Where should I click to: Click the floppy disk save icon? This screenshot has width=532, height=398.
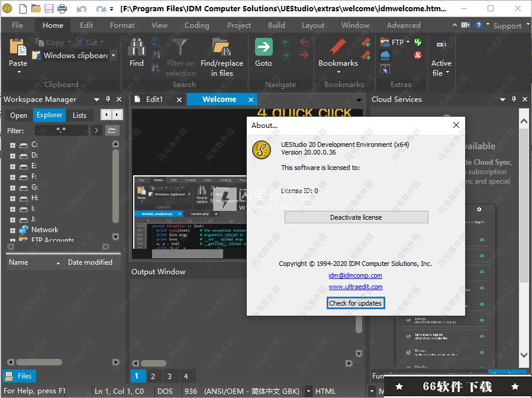click(49, 8)
